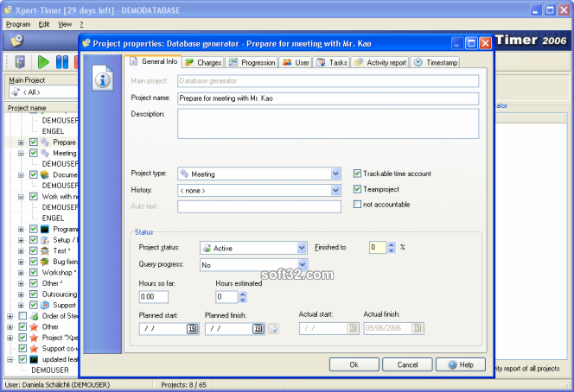Open the Activity report tab
This screenshot has width=574, height=392.
pyautogui.click(x=380, y=62)
